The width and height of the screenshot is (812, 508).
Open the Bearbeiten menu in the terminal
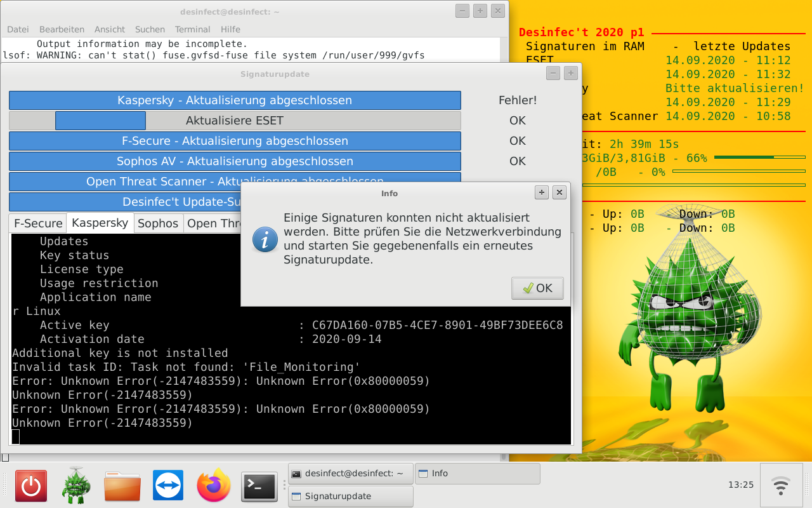(62, 29)
